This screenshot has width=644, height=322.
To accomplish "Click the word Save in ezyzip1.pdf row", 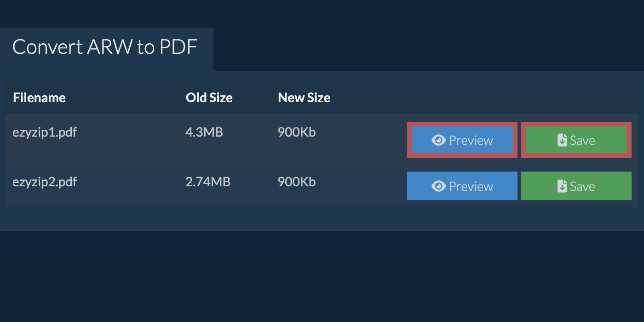I will coord(582,140).
